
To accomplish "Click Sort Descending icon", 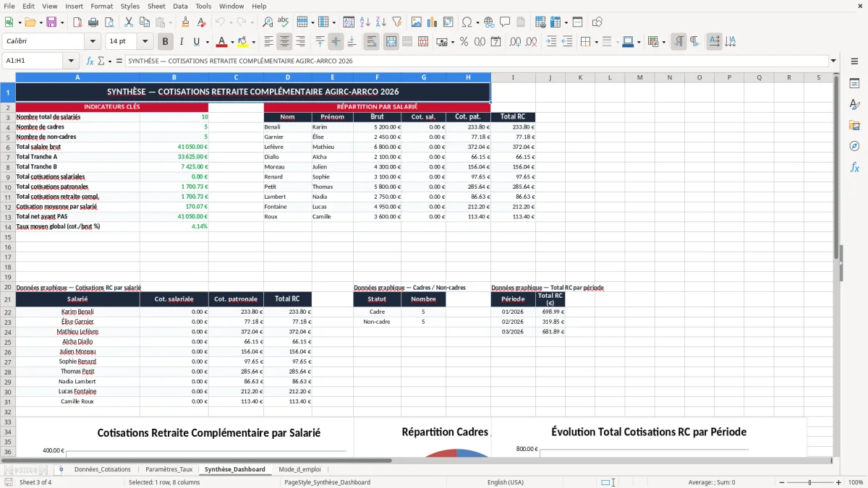I will (x=381, y=22).
